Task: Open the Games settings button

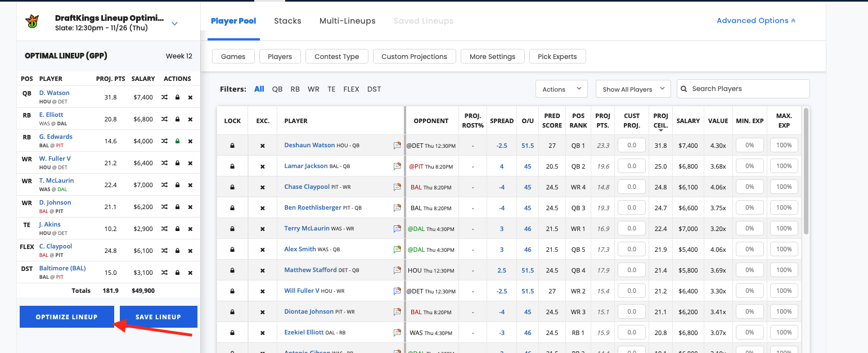Action: (x=233, y=56)
